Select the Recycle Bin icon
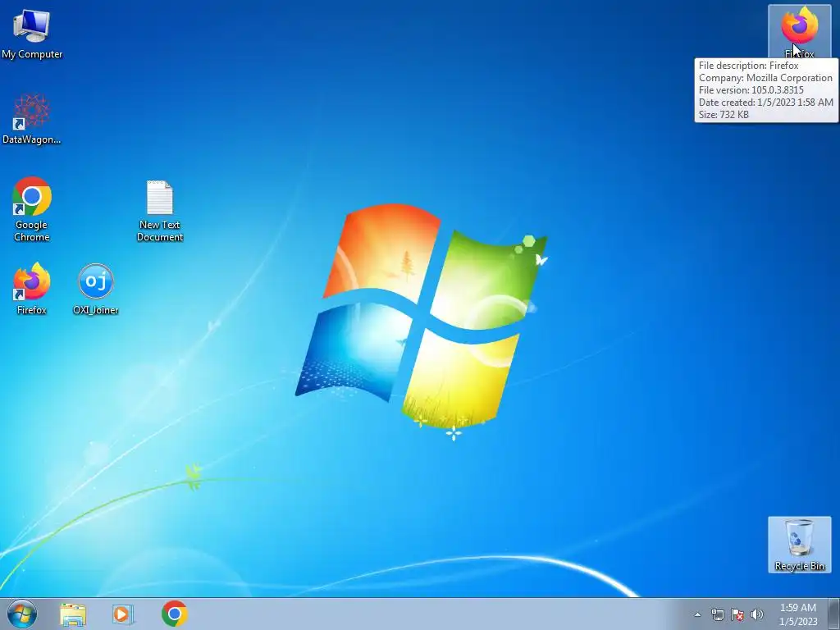The width and height of the screenshot is (840, 630). click(x=799, y=545)
